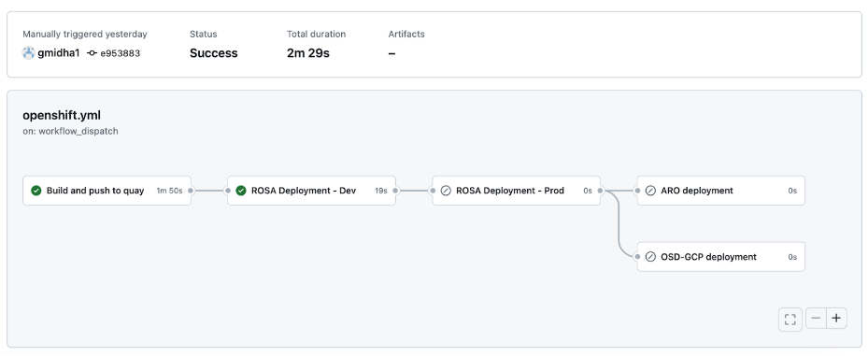The height and width of the screenshot is (356, 868).
Task: Zoom in the workflow graph
Action: pos(836,319)
